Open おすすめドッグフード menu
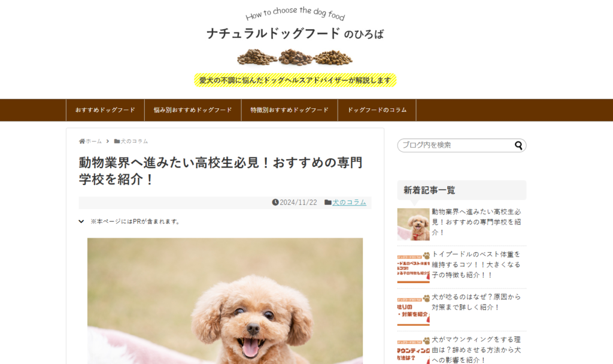Screen dimensions: 613x364 pos(105,110)
